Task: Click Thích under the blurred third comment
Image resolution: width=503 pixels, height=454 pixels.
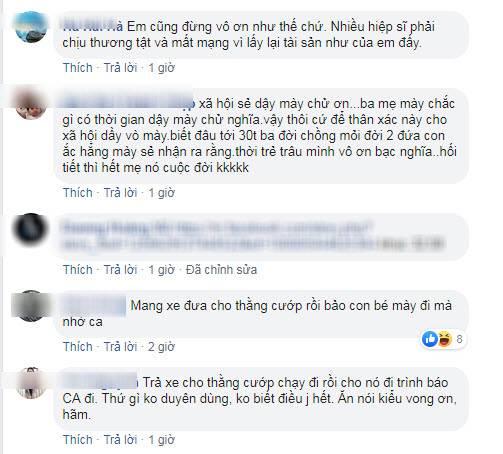Action: coord(78,270)
